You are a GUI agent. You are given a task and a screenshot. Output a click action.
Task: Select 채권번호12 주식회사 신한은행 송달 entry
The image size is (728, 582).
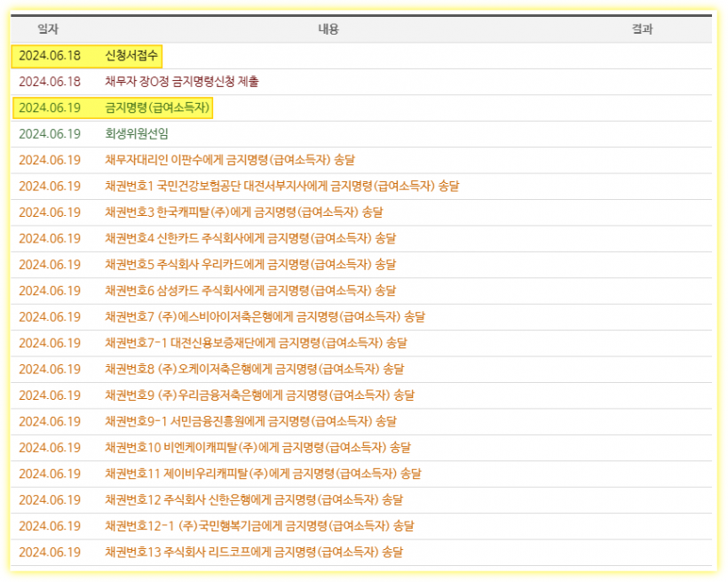click(254, 499)
